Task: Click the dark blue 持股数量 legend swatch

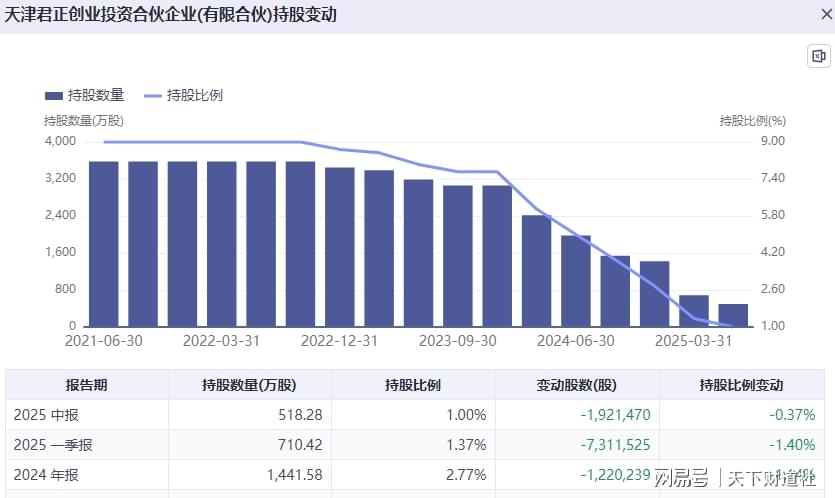Action: [x=54, y=96]
